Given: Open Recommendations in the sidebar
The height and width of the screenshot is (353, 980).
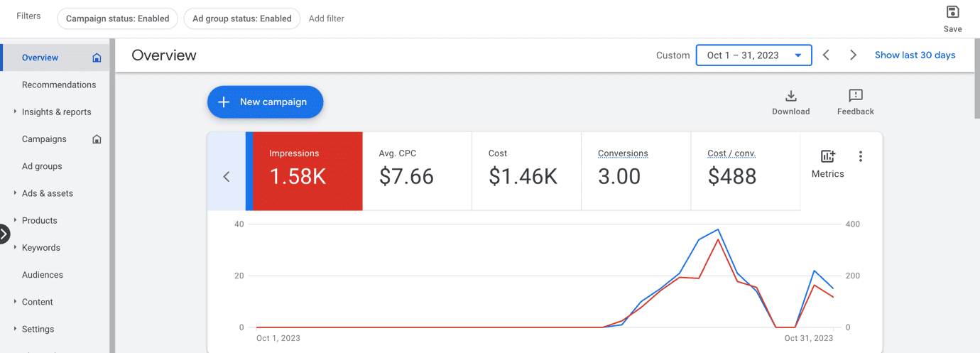Looking at the screenshot, I should (x=59, y=85).
